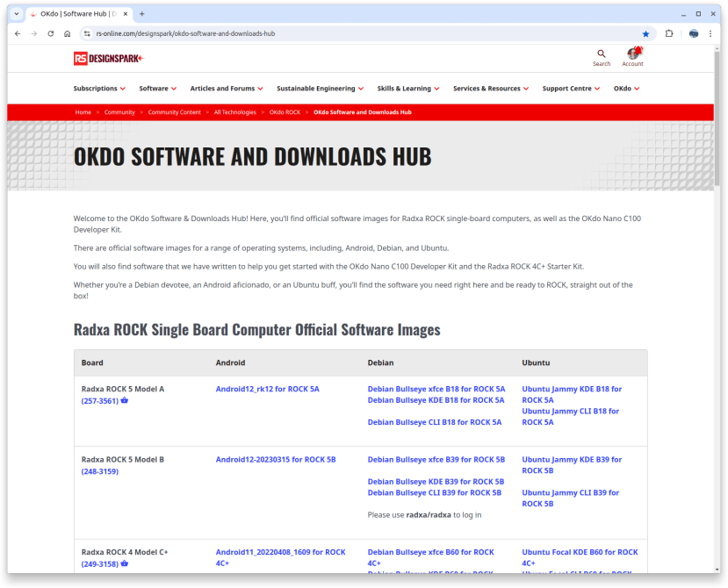Click basket icon next to 249-3158

[125, 563]
